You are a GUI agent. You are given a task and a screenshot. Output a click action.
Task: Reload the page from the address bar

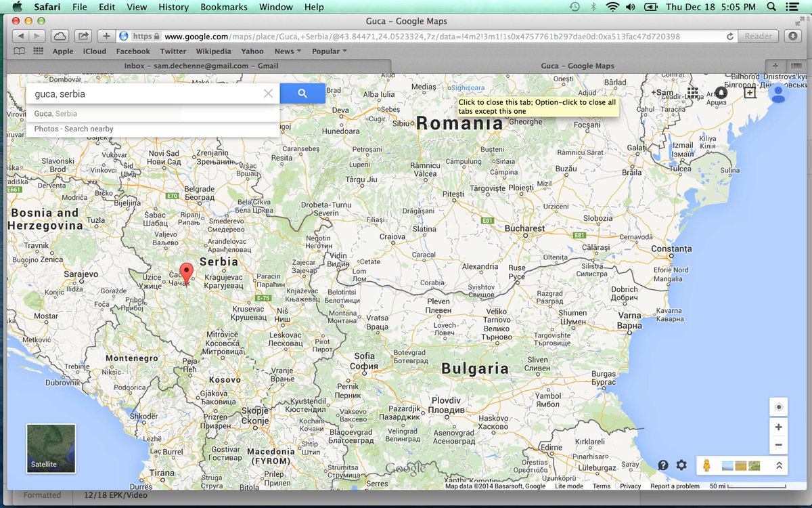pyautogui.click(x=730, y=37)
